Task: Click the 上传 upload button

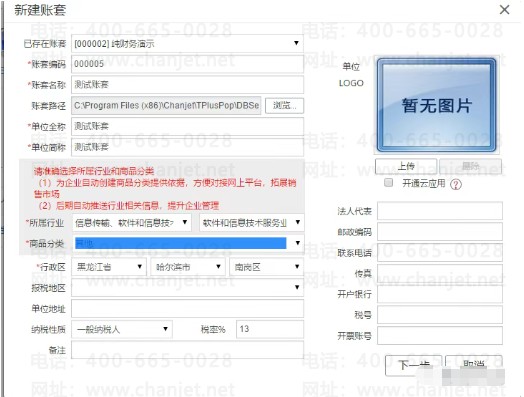Action: coord(406,166)
